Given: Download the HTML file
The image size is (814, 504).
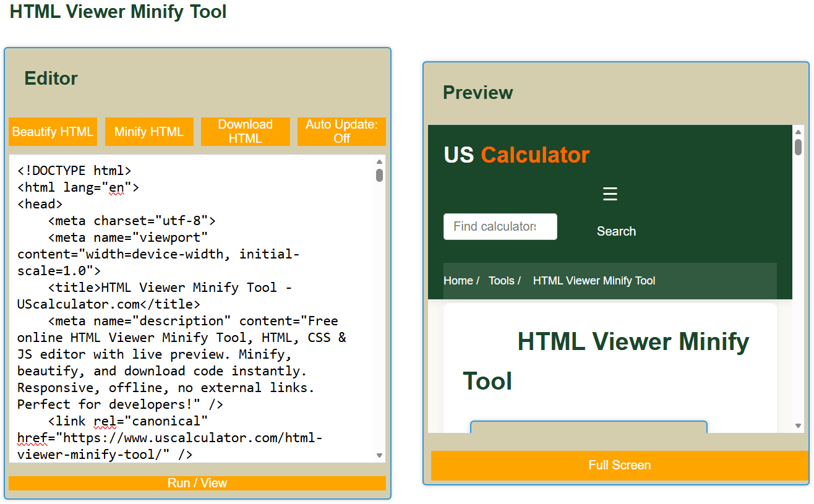Looking at the screenshot, I should [246, 132].
